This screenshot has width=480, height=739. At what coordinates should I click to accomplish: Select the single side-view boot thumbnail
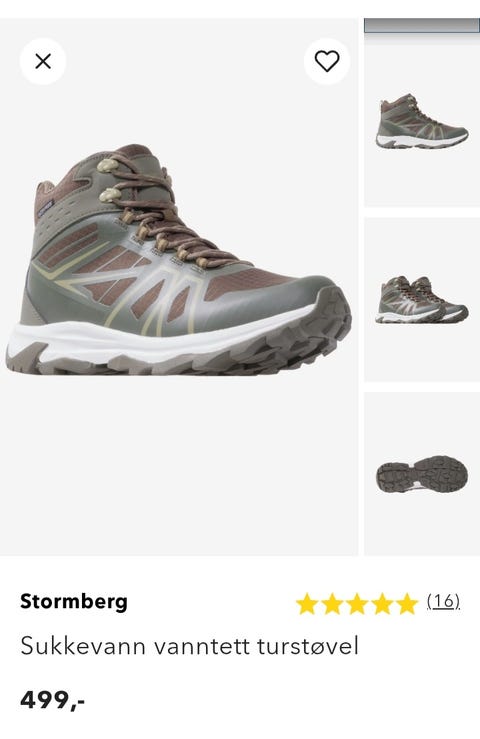click(x=422, y=121)
